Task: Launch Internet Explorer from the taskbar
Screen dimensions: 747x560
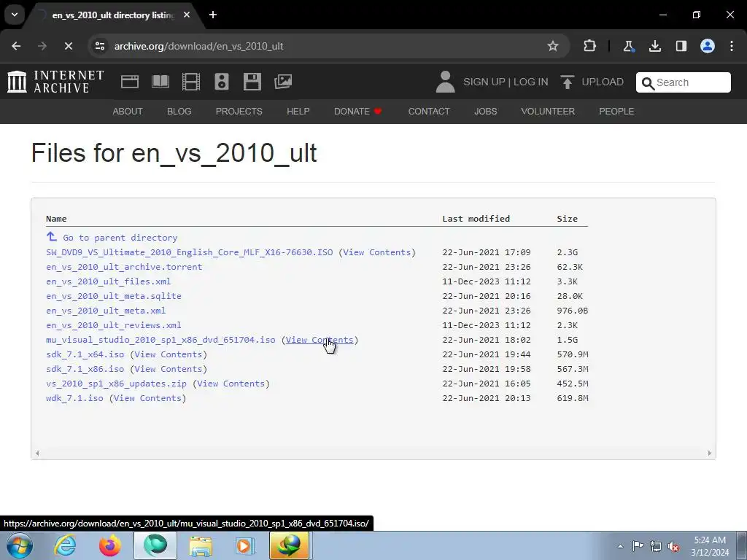Action: [65, 545]
